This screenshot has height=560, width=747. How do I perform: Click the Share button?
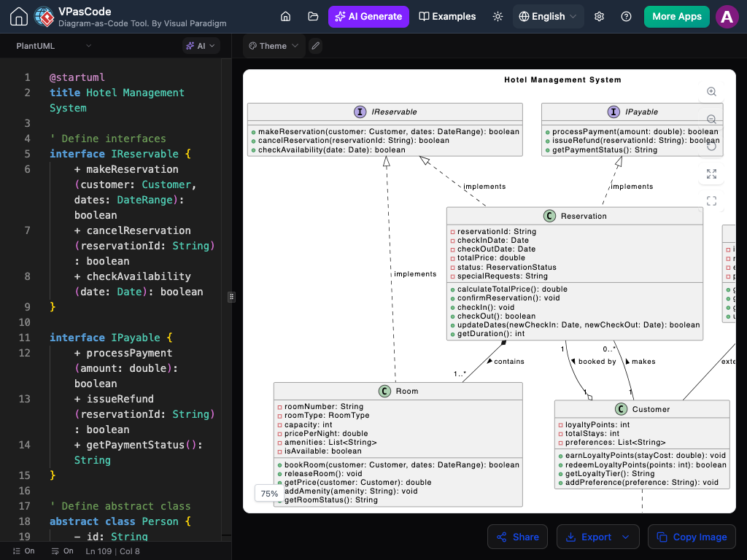click(x=517, y=537)
